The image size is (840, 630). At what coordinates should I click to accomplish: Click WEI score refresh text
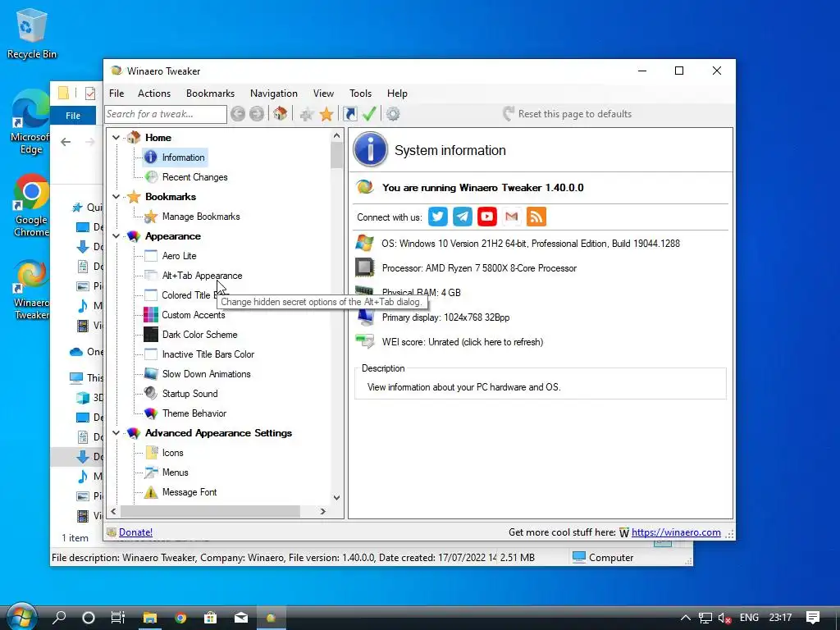point(463,342)
